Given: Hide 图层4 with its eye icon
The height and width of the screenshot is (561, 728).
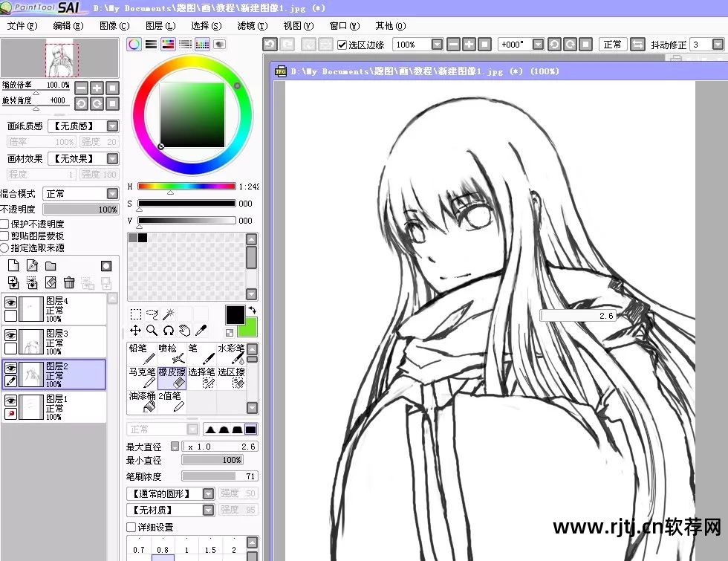Looking at the screenshot, I should pyautogui.click(x=10, y=302).
